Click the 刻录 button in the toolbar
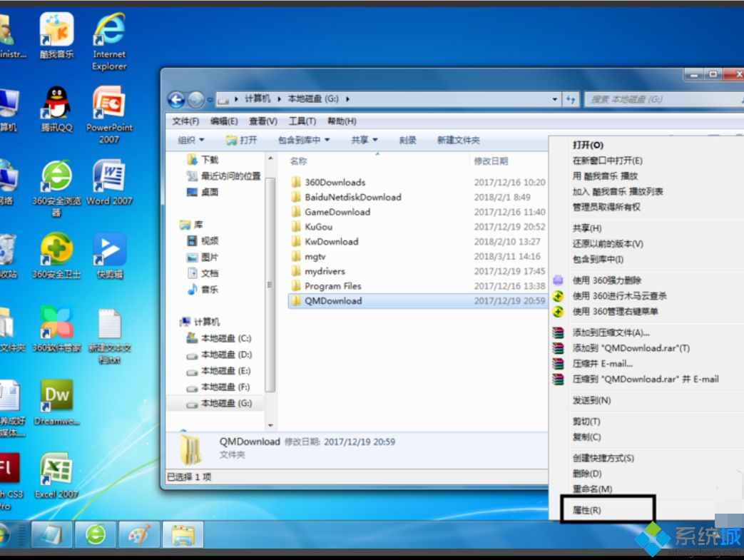The image size is (744, 560). click(407, 141)
